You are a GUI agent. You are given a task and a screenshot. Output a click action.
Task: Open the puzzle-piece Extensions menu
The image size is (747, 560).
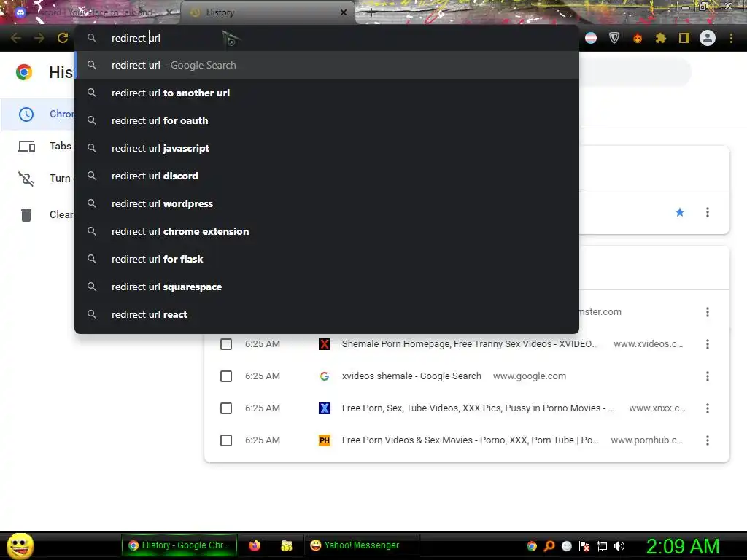click(661, 38)
